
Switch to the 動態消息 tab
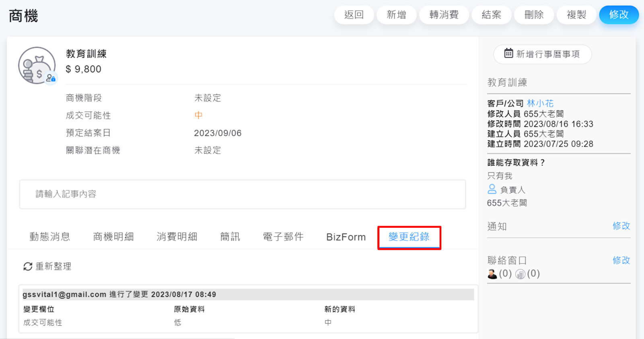coord(50,237)
